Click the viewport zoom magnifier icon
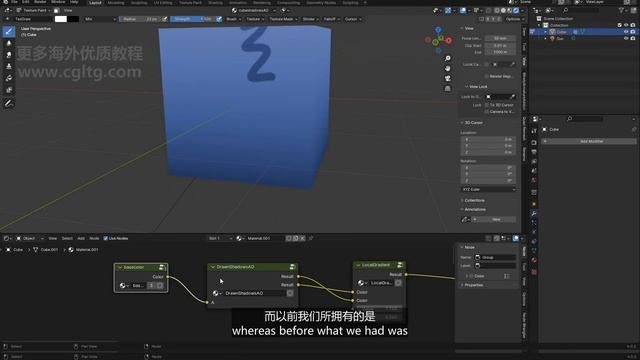 (x=448, y=58)
